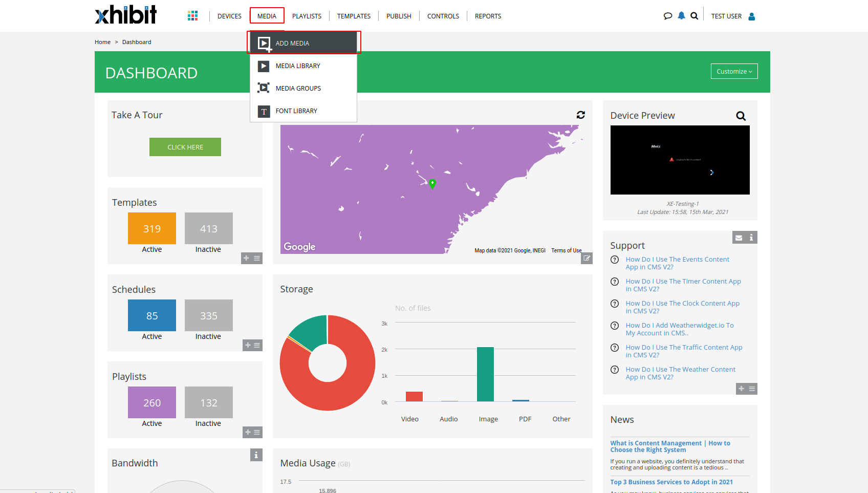Open the TEST USER account menu

coord(726,16)
